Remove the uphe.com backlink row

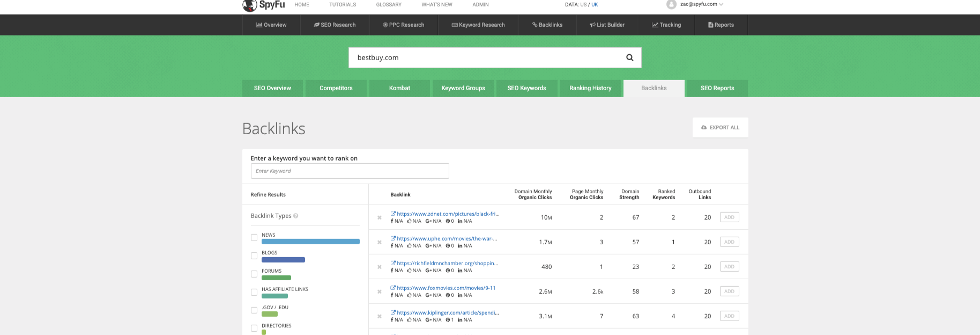pyautogui.click(x=380, y=242)
